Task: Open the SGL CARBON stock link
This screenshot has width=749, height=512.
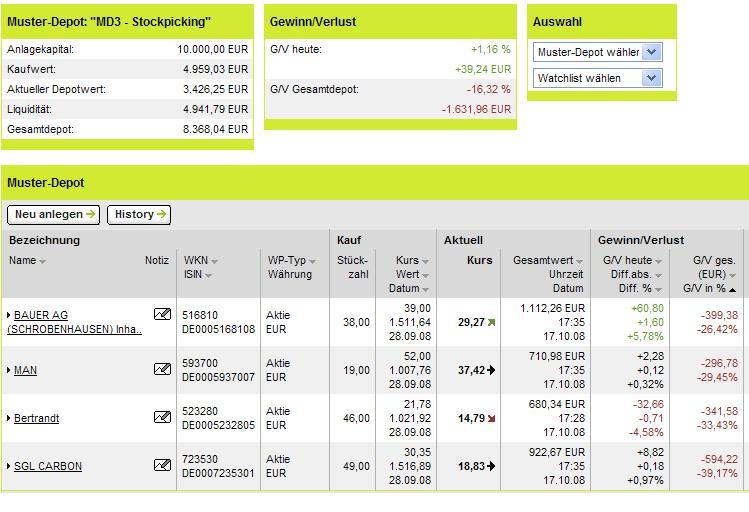Action: pyautogui.click(x=48, y=466)
